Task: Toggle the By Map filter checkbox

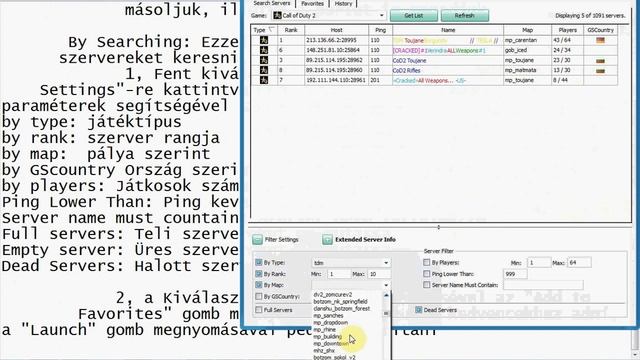Action: [258, 285]
